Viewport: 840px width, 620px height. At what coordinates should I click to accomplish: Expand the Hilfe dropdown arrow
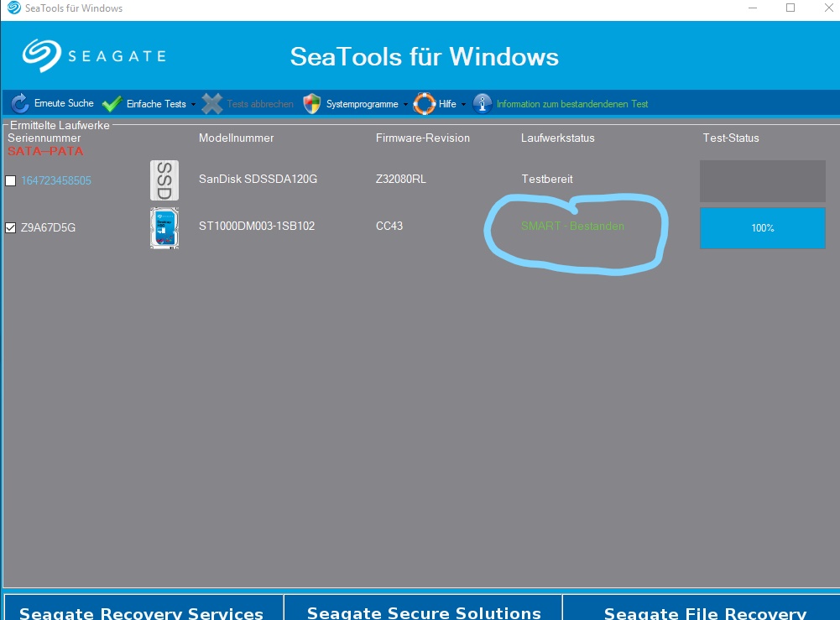[x=463, y=104]
